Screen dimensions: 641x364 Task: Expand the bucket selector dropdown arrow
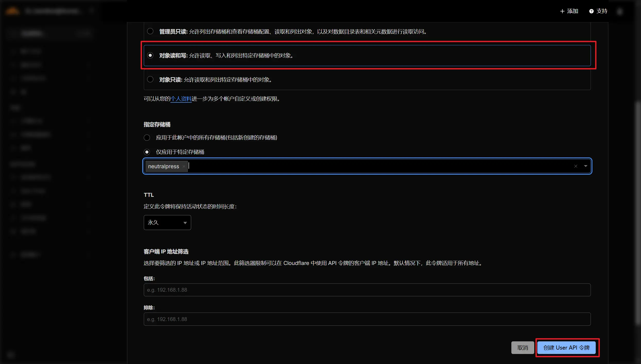click(x=586, y=166)
